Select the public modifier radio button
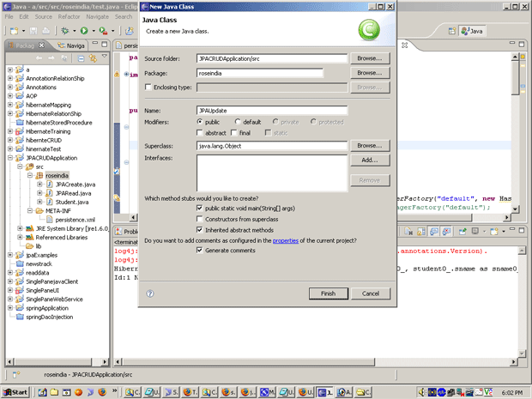Image resolution: width=532 pixels, height=399 pixels. tap(200, 122)
